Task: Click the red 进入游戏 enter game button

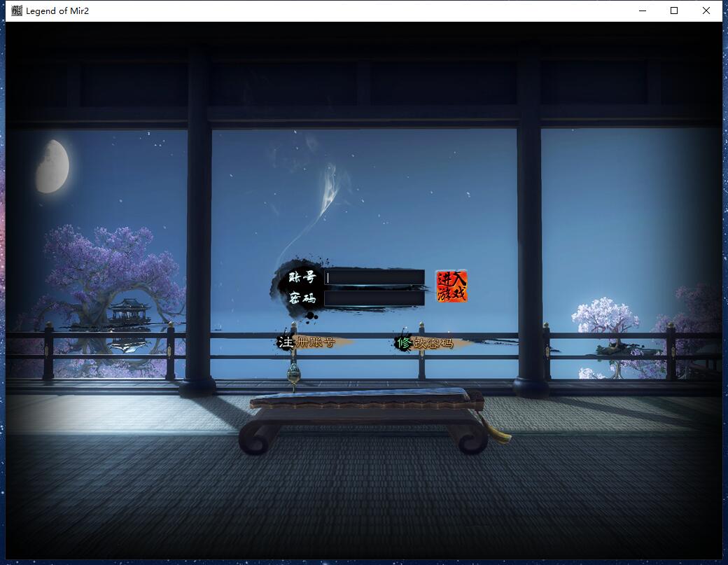Action: (x=451, y=286)
